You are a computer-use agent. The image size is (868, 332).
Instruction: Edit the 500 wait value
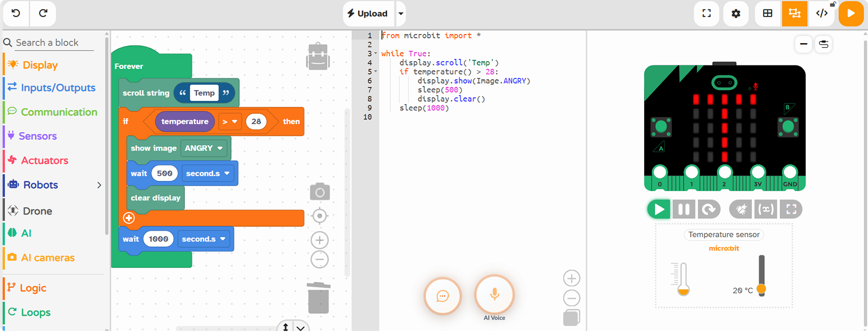point(165,174)
